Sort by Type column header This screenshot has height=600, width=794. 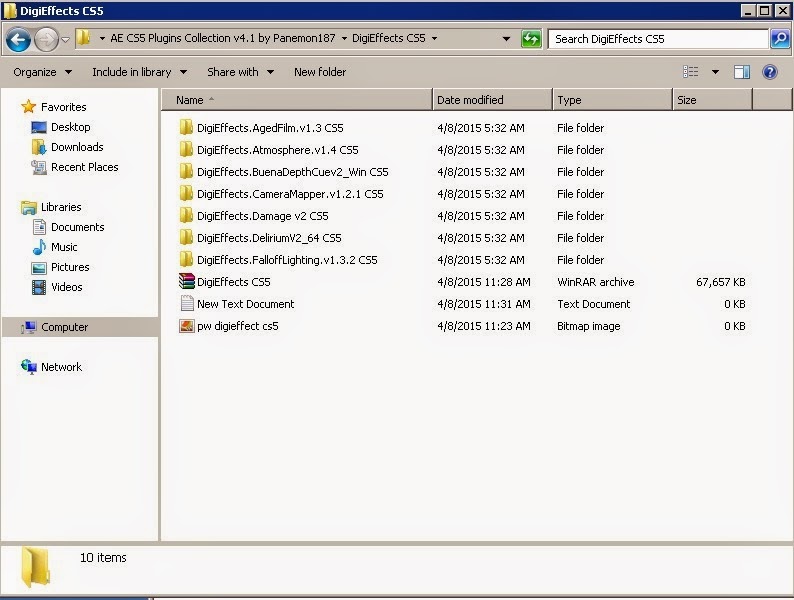[612, 100]
